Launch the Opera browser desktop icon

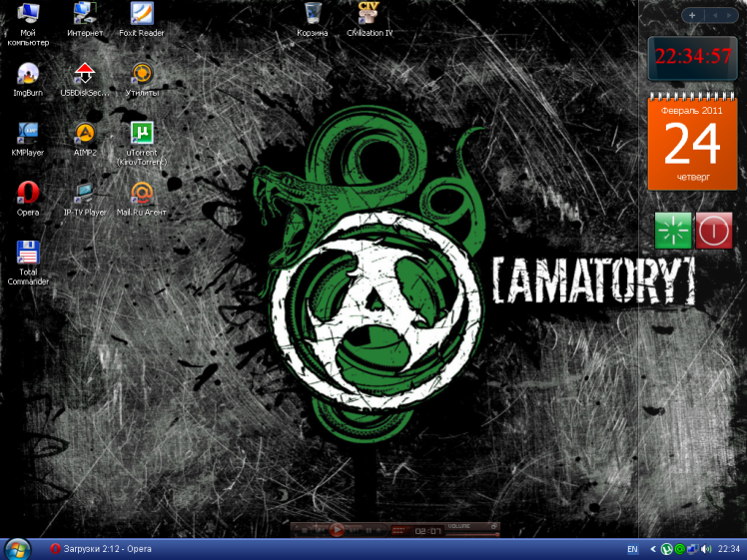(28, 199)
